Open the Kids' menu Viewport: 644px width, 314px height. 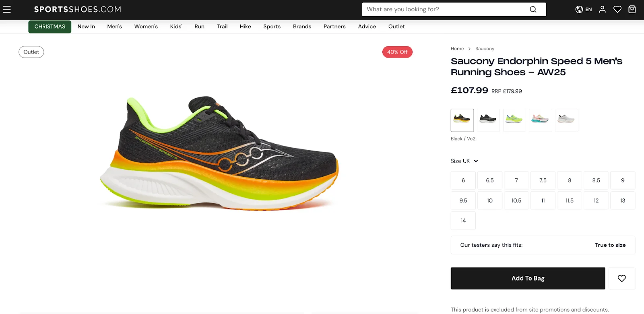(176, 27)
